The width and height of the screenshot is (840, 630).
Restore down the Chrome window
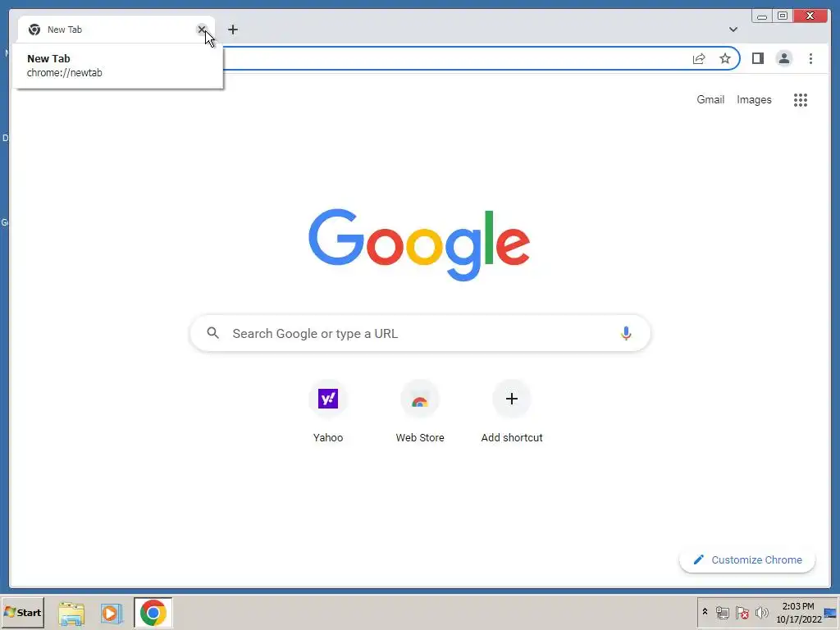tap(782, 16)
